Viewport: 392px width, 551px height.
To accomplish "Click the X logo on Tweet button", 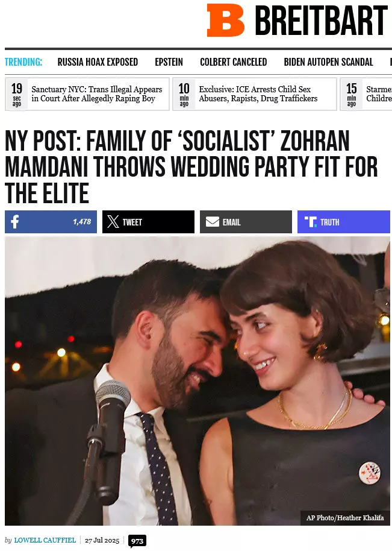I will [x=113, y=222].
